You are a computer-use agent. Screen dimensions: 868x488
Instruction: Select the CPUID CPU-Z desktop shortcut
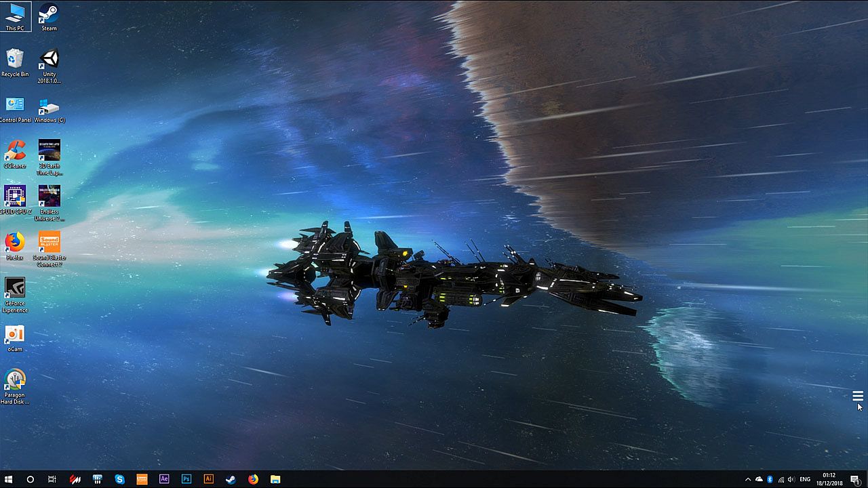coord(15,201)
